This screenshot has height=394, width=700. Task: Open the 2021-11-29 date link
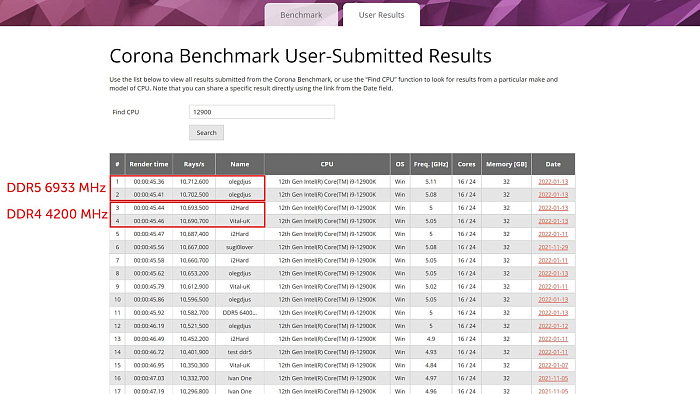tap(553, 247)
